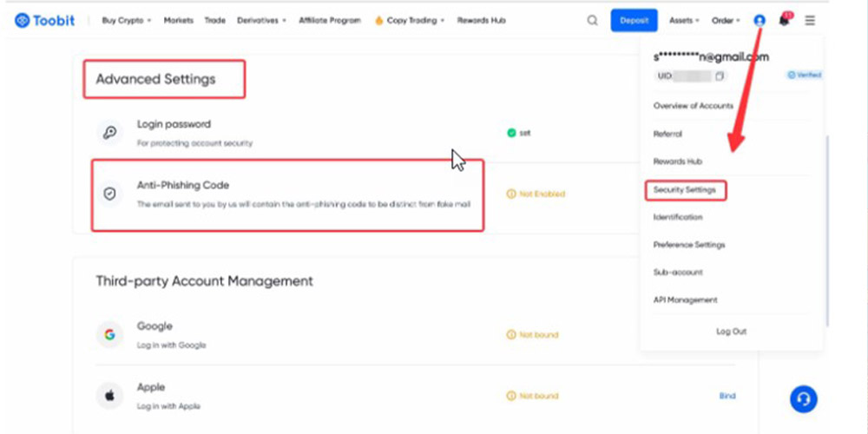Click the profile menu scrollbar
The image size is (868, 434).
827,231
